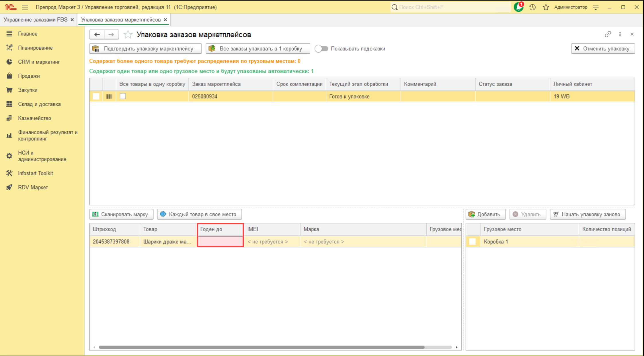Switch to Управление заказами FBS tab
The width and height of the screenshot is (644, 356).
tap(36, 20)
